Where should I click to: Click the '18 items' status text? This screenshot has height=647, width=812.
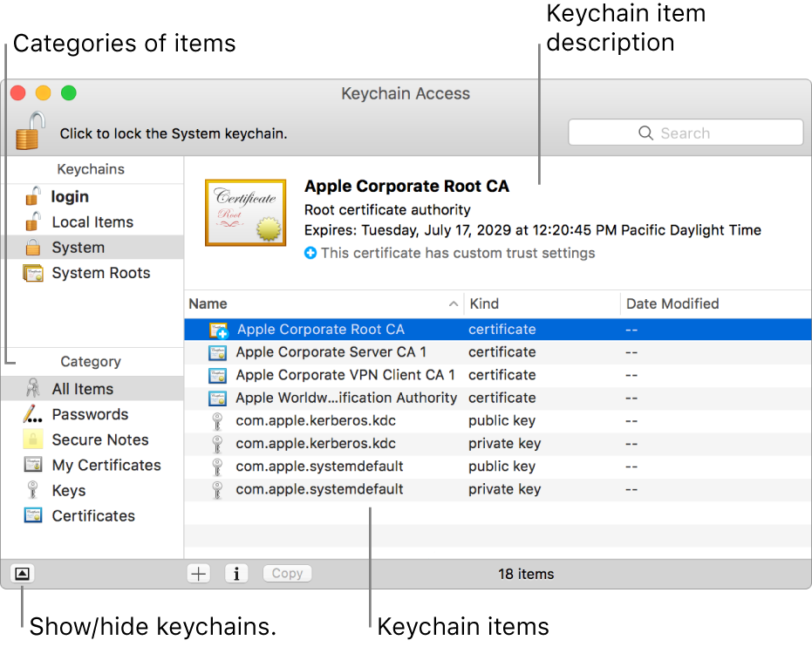pos(526,574)
